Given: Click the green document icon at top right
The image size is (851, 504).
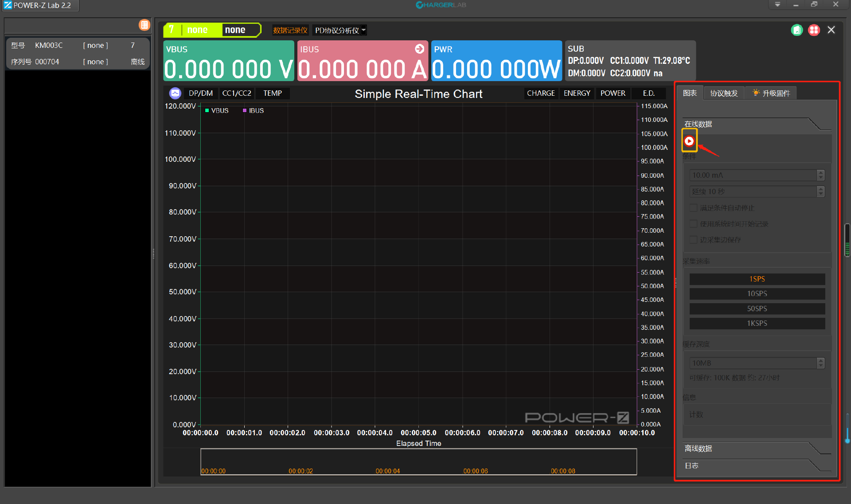Looking at the screenshot, I should [796, 30].
